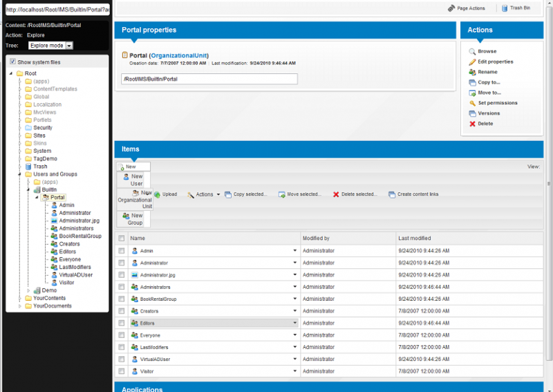The image size is (553, 392).
Task: Click the Create content links icon
Action: tap(392, 194)
